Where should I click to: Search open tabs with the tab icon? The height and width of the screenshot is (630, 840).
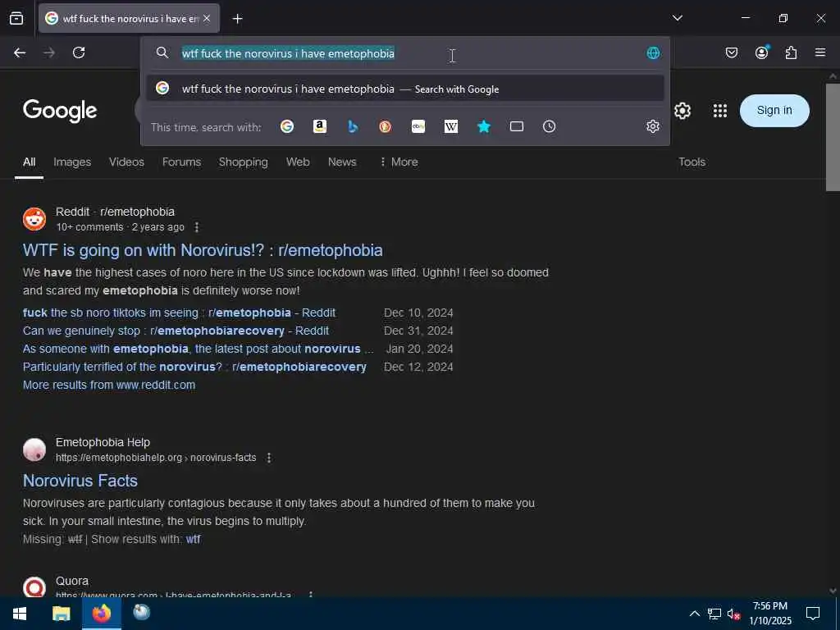(x=517, y=126)
